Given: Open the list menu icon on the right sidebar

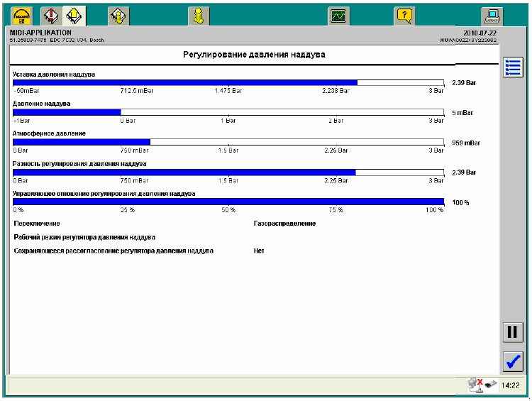Looking at the screenshot, I should 513,67.
